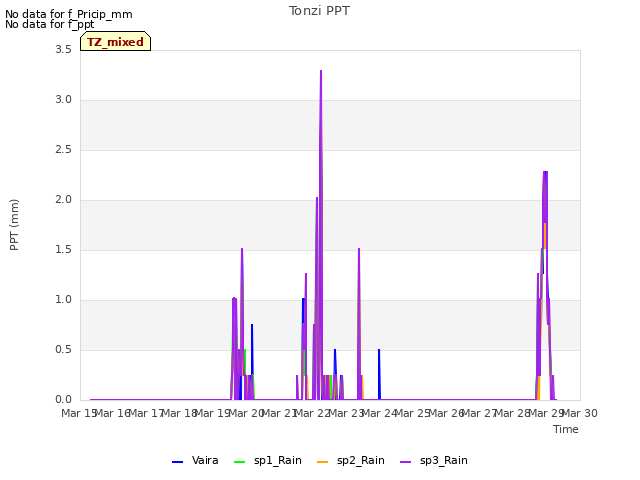Click the Tonzi PPT chart title
Image resolution: width=640 pixels, height=480 pixels.
(x=319, y=11)
